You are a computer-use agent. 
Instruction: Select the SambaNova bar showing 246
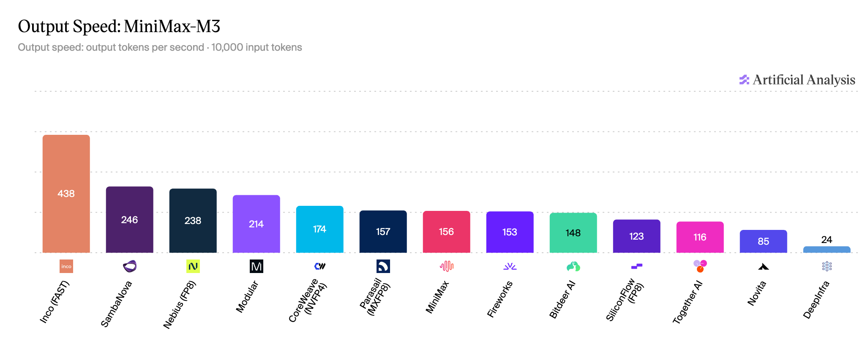click(130, 220)
